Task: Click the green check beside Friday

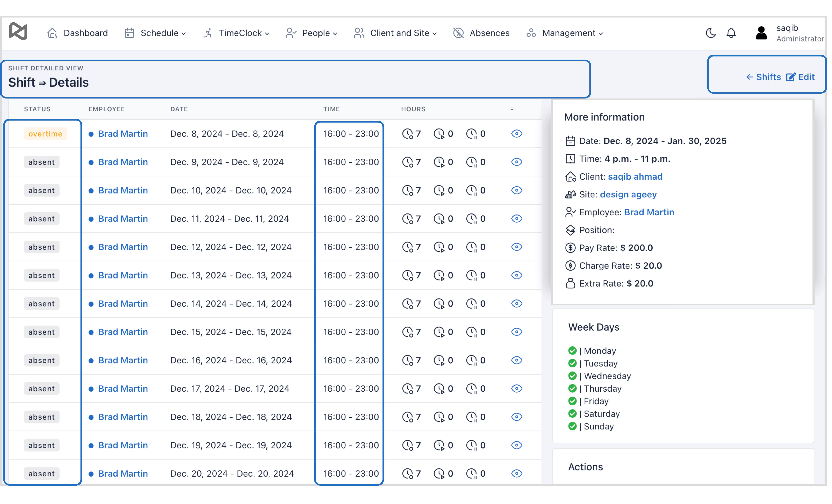Action: click(572, 401)
